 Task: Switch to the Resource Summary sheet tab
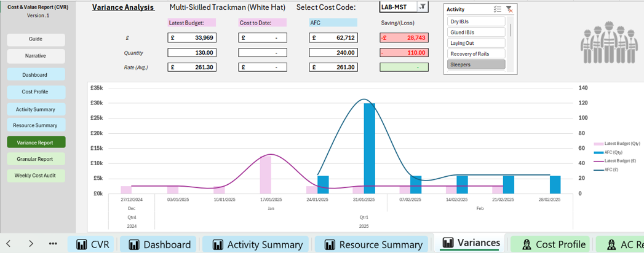pos(373,244)
